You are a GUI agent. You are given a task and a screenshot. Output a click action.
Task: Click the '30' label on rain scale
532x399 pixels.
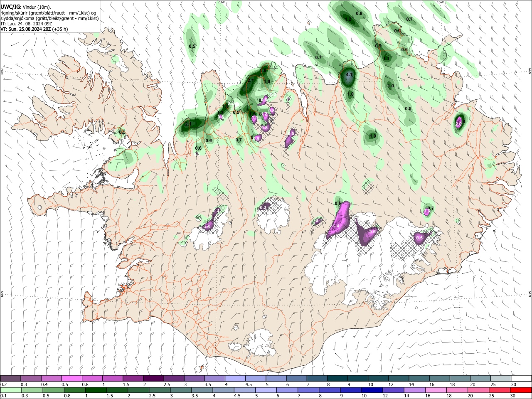coord(513,396)
